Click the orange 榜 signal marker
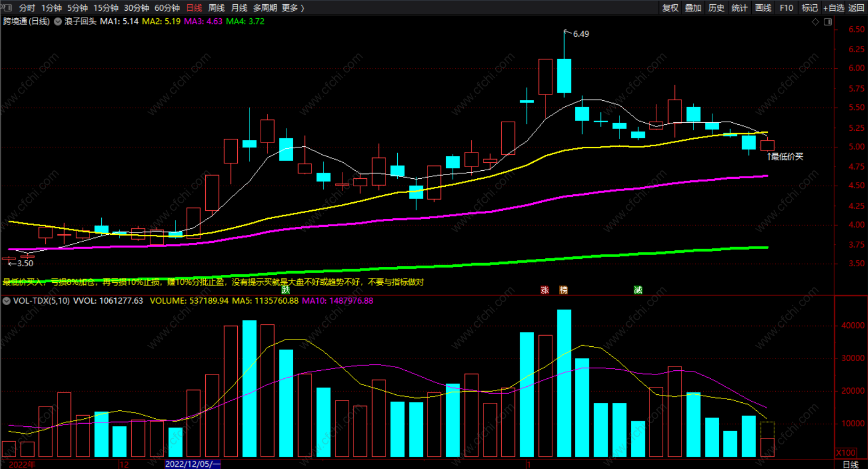Screen dimensions: 868x469 click(x=564, y=290)
